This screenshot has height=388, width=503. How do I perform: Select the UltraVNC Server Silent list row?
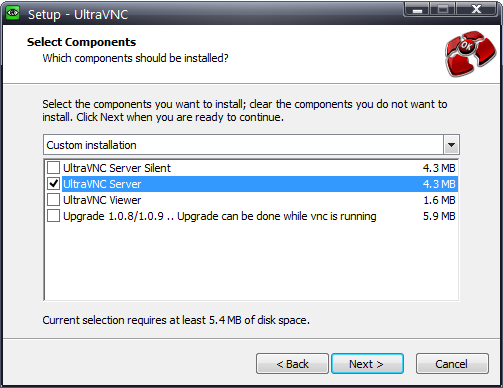251,168
